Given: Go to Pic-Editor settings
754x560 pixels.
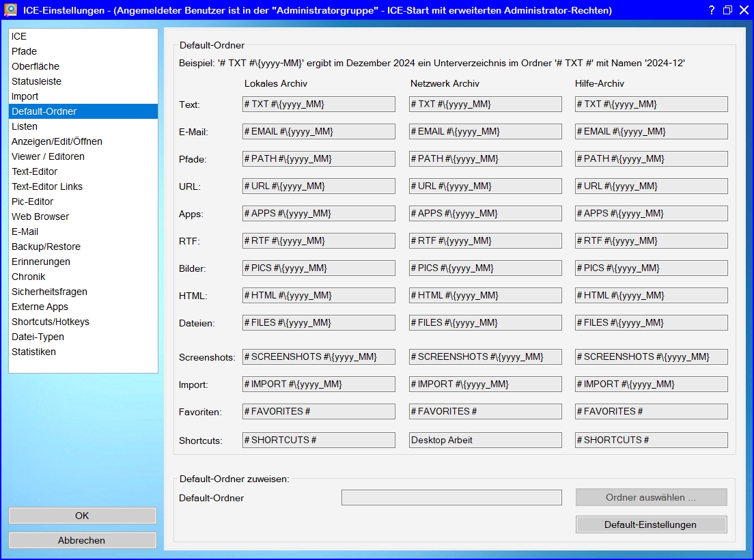Looking at the screenshot, I should tap(83, 201).
